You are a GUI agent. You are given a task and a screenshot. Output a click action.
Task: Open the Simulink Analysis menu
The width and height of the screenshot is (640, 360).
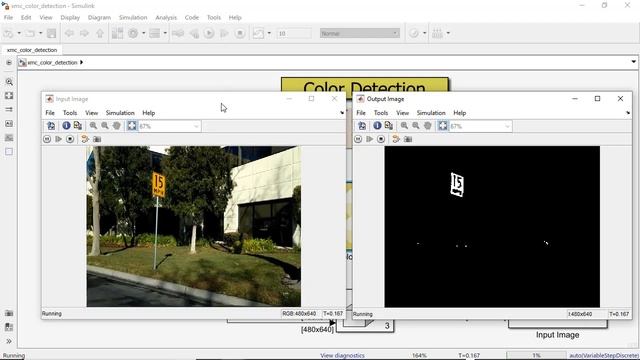click(x=166, y=18)
